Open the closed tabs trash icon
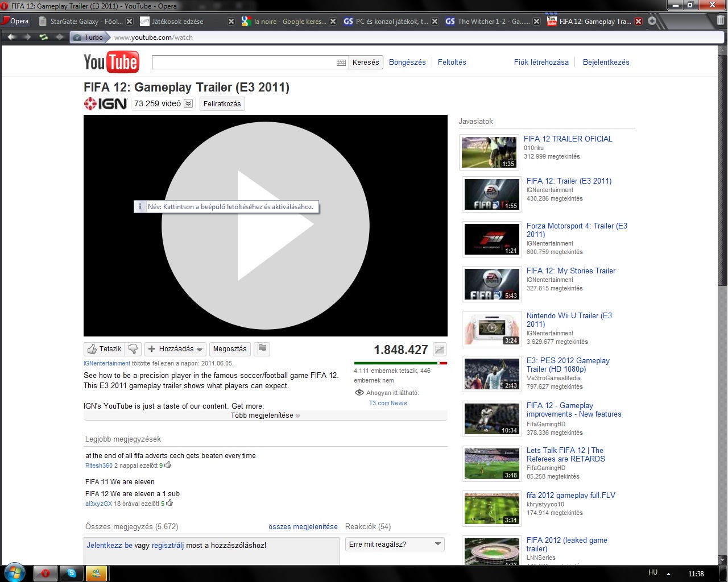Screen dimensions: 728x582 [x=721, y=20]
